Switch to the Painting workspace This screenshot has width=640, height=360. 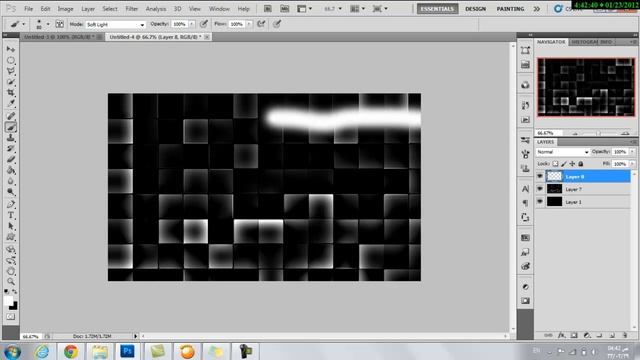pos(510,9)
